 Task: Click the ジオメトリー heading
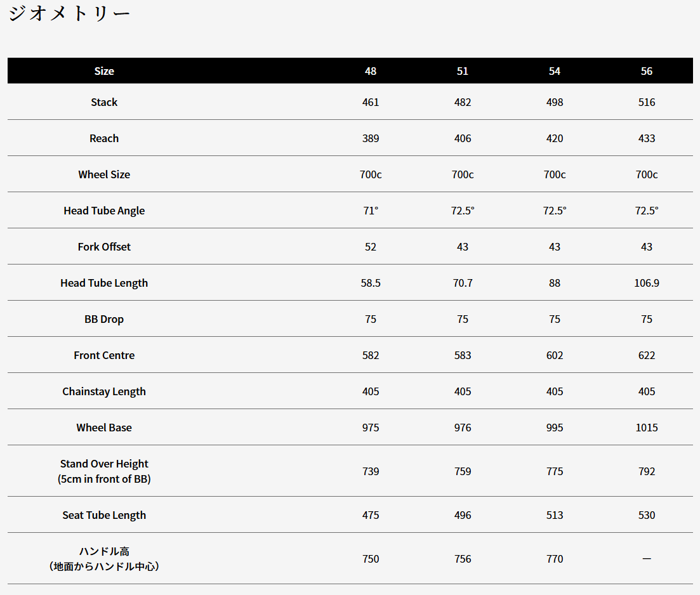[69, 14]
